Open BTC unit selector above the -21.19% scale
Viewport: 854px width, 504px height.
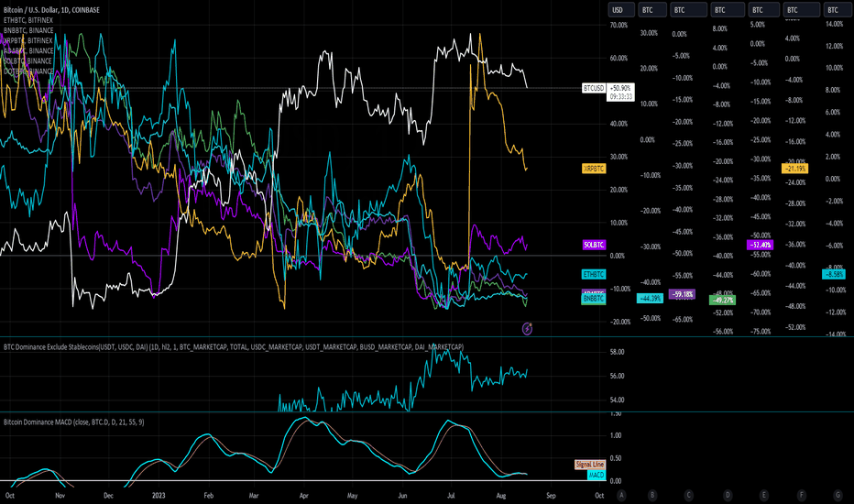coord(801,10)
